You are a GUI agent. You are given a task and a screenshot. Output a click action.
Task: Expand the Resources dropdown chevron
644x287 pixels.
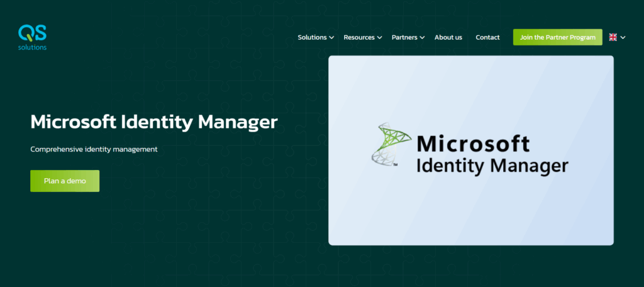379,38
